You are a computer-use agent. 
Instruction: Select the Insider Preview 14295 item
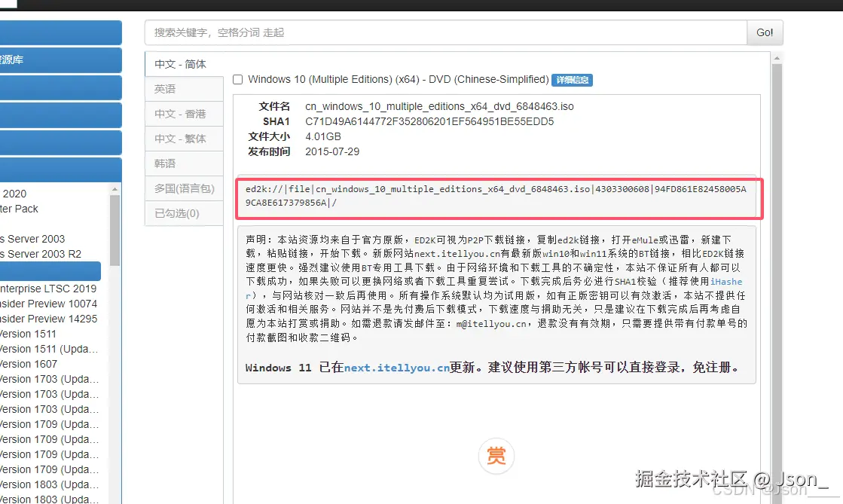tap(49, 319)
